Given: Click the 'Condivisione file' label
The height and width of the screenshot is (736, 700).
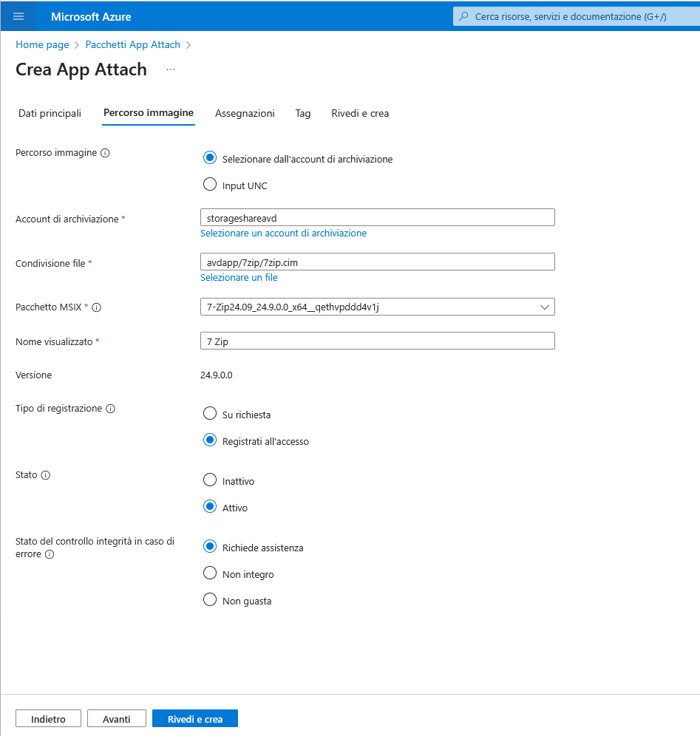Looking at the screenshot, I should pos(50,264).
